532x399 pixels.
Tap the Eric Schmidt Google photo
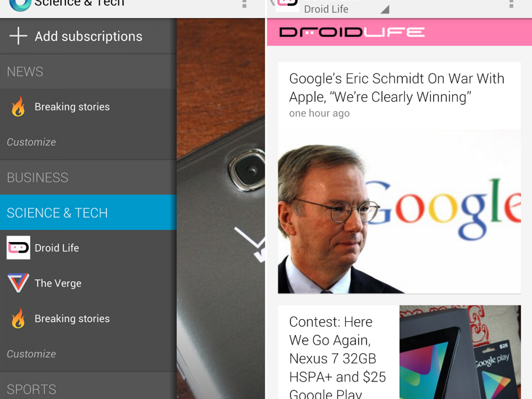click(x=399, y=211)
